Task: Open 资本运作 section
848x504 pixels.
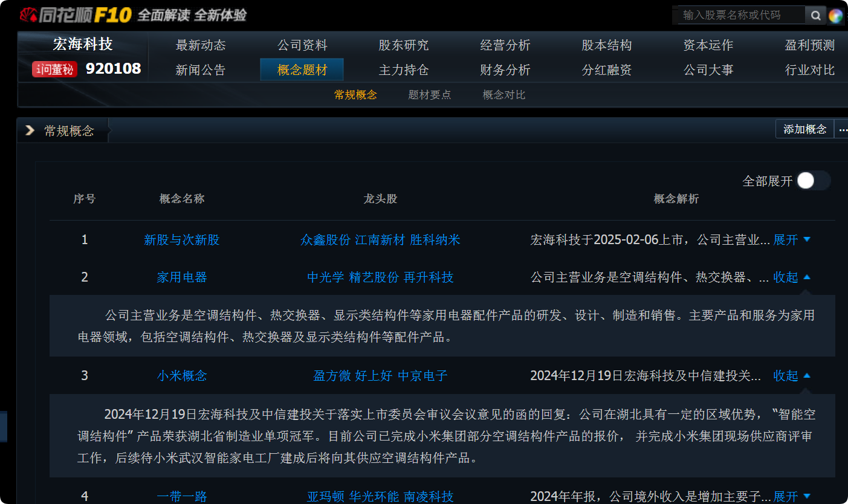Action: tap(708, 45)
